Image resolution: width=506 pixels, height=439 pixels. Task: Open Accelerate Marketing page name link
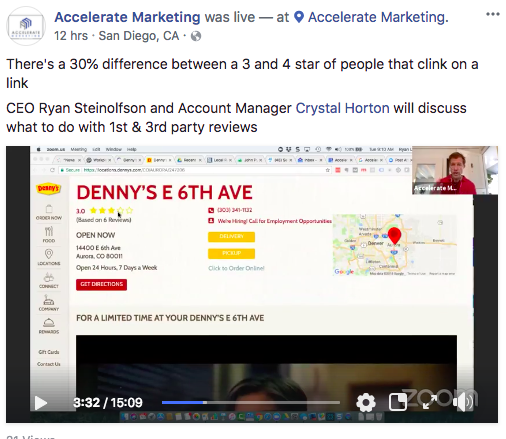[127, 17]
